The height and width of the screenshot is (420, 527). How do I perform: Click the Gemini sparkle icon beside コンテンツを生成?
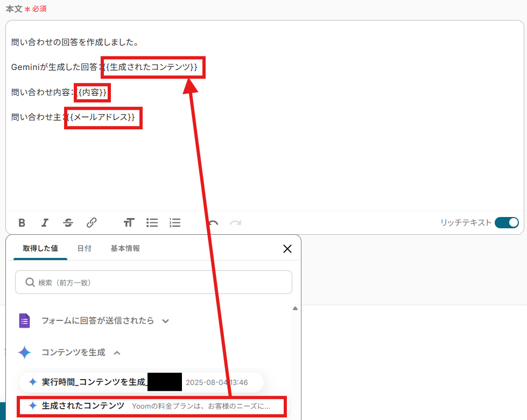pos(25,352)
